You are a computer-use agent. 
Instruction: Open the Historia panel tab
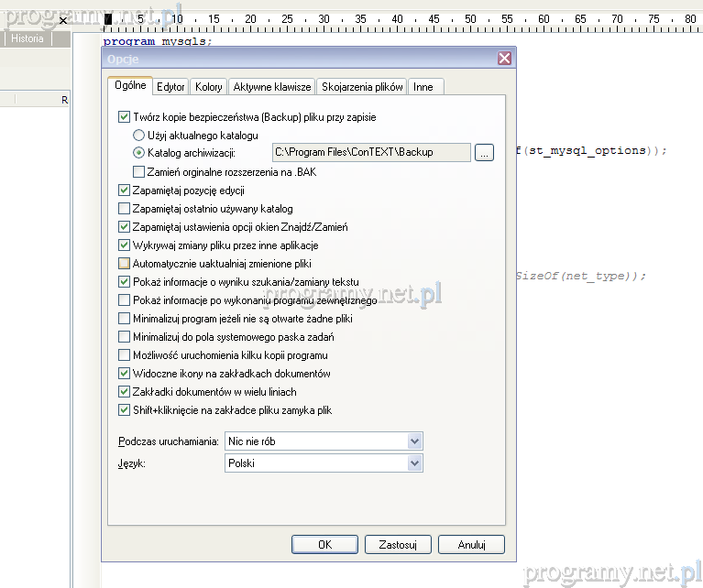27,39
